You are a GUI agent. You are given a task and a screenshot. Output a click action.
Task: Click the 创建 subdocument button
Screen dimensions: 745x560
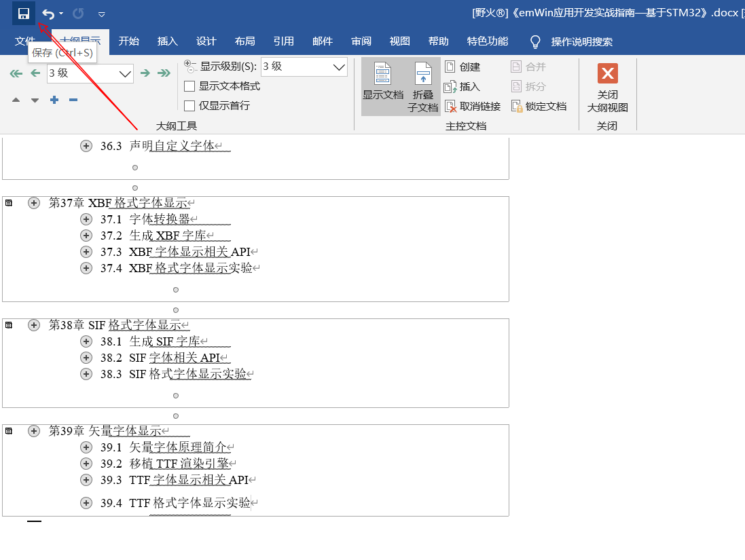(x=462, y=67)
